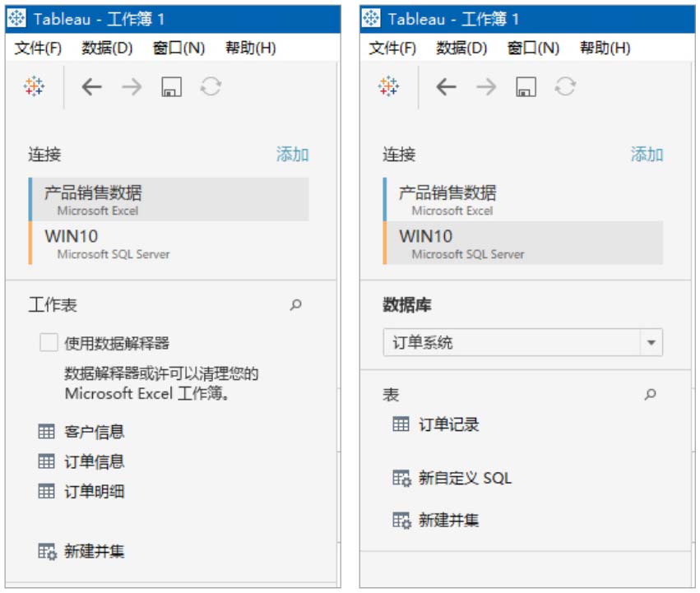Image resolution: width=700 pixels, height=593 pixels.
Task: Select 产品销售数据 connection in the right window
Action: [x=523, y=199]
